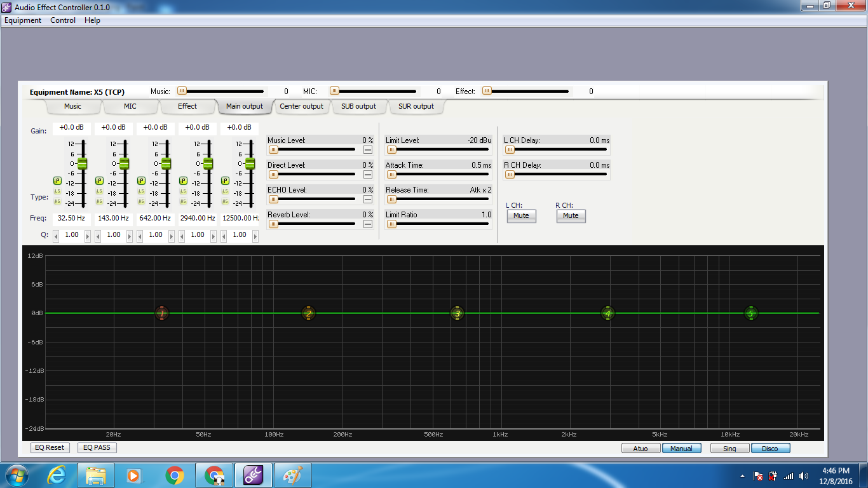The width and height of the screenshot is (868, 488).
Task: Select the Sing preset
Action: 729,449
